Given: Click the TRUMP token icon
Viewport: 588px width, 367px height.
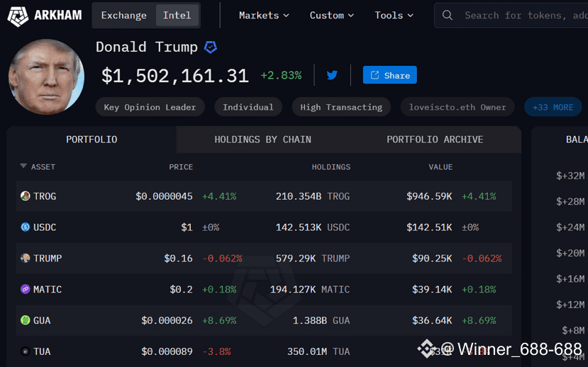Looking at the screenshot, I should (x=25, y=258).
